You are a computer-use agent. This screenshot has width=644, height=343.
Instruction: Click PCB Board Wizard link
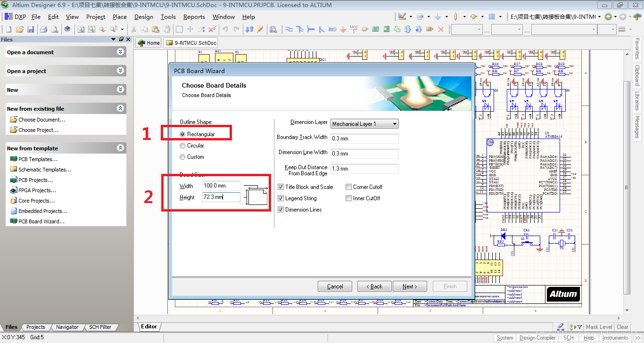(41, 221)
